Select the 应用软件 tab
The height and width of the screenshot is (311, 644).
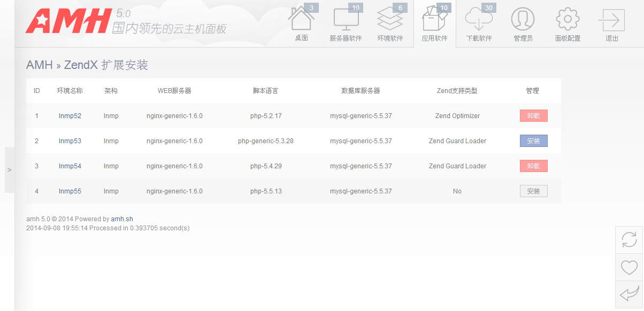coord(434,24)
